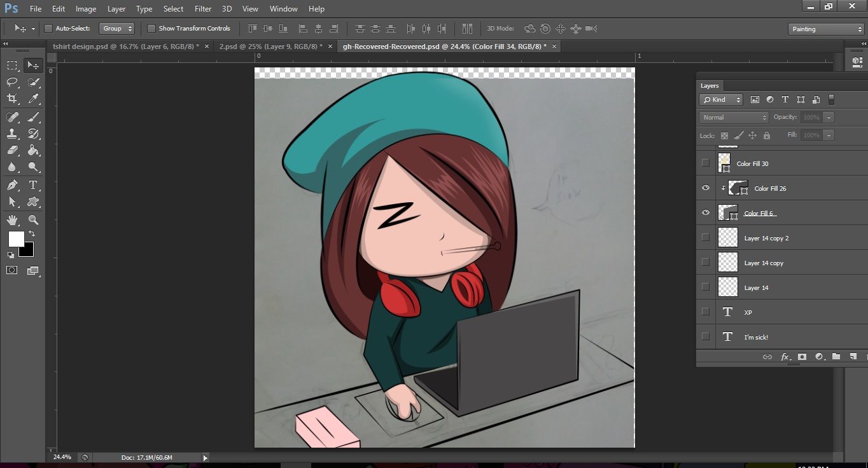Select the Crop tool
The height and width of the screenshot is (468, 868).
coord(12,99)
